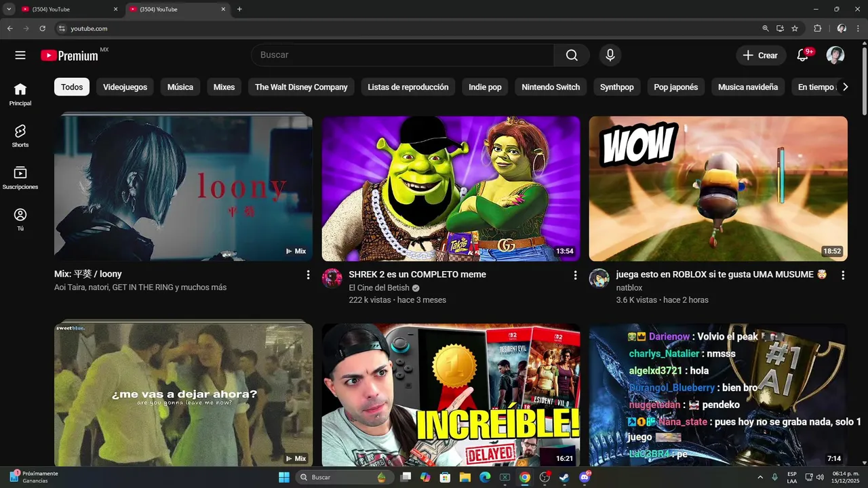868x488 pixels.
Task: Open Shorts in the sidebar
Action: point(20,136)
